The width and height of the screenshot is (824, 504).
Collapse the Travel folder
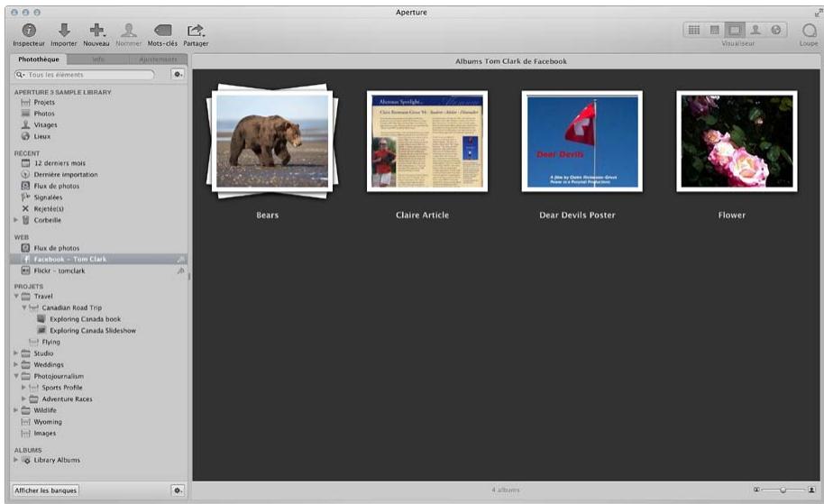(x=15, y=297)
